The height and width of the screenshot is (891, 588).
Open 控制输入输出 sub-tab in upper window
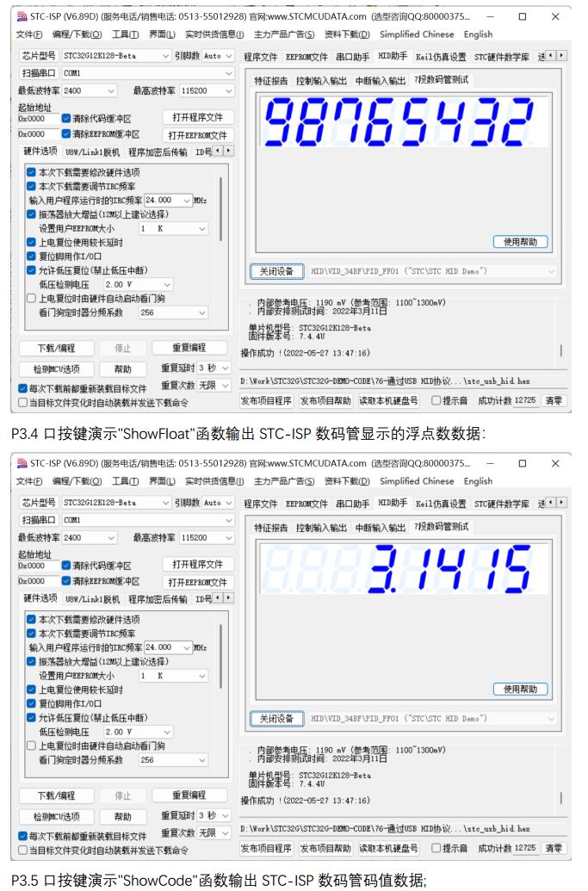321,81
